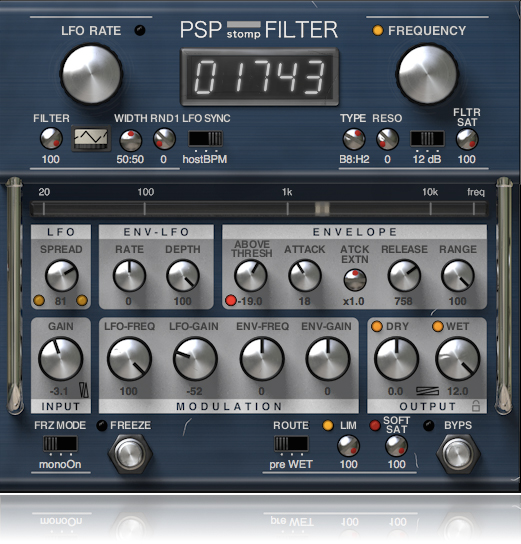Switch the ROUTE pre WET selector
The image size is (521, 544).
[291, 444]
